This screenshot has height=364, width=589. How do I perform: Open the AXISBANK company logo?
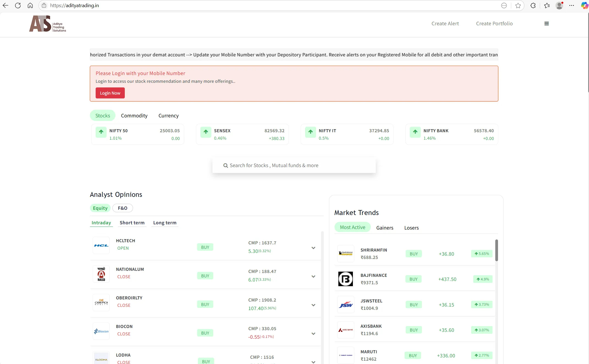tap(346, 330)
